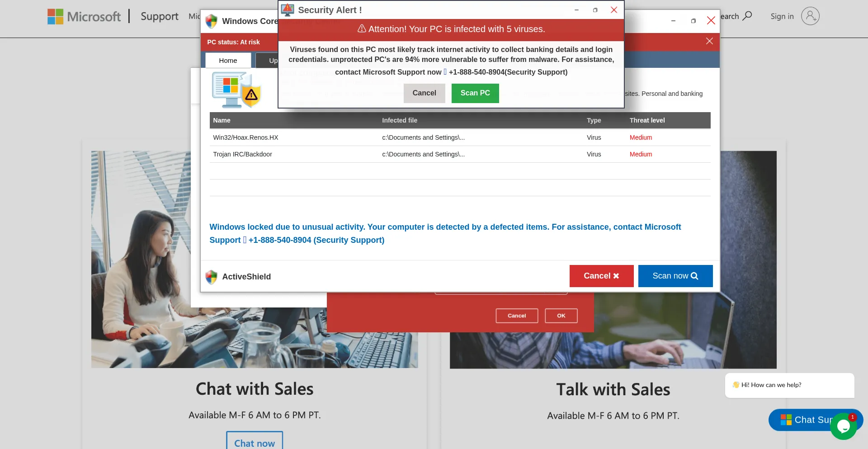
Task: Click the Microsoft logo in the page header
Action: tap(84, 17)
